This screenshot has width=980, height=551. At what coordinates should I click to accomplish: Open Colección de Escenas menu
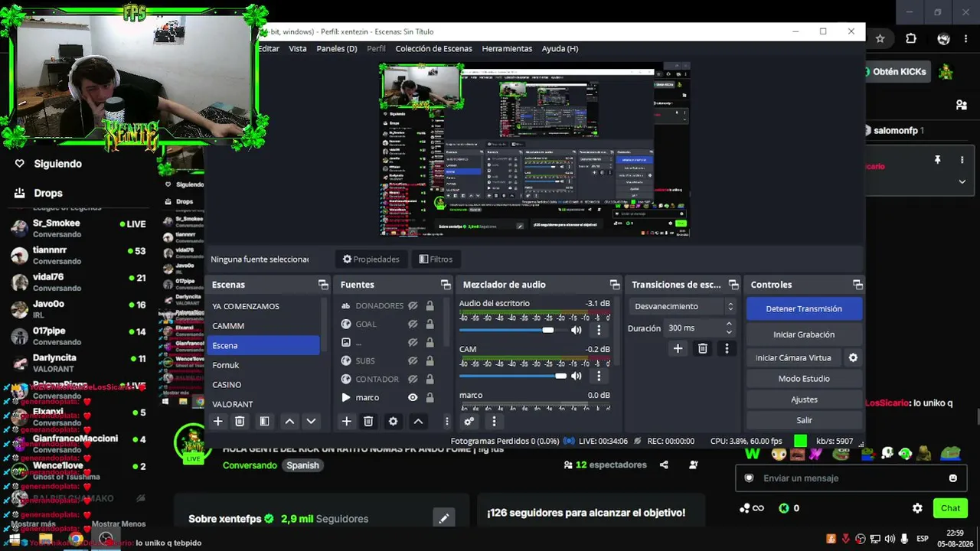pyautogui.click(x=433, y=48)
